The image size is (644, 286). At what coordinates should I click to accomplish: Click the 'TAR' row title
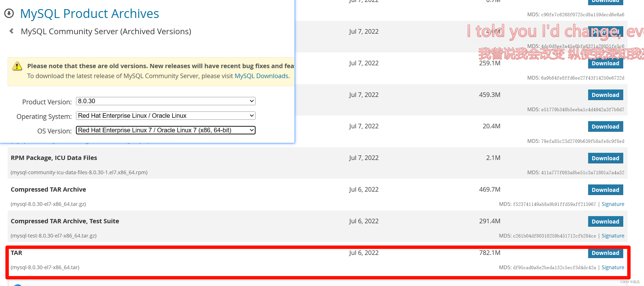point(17,253)
